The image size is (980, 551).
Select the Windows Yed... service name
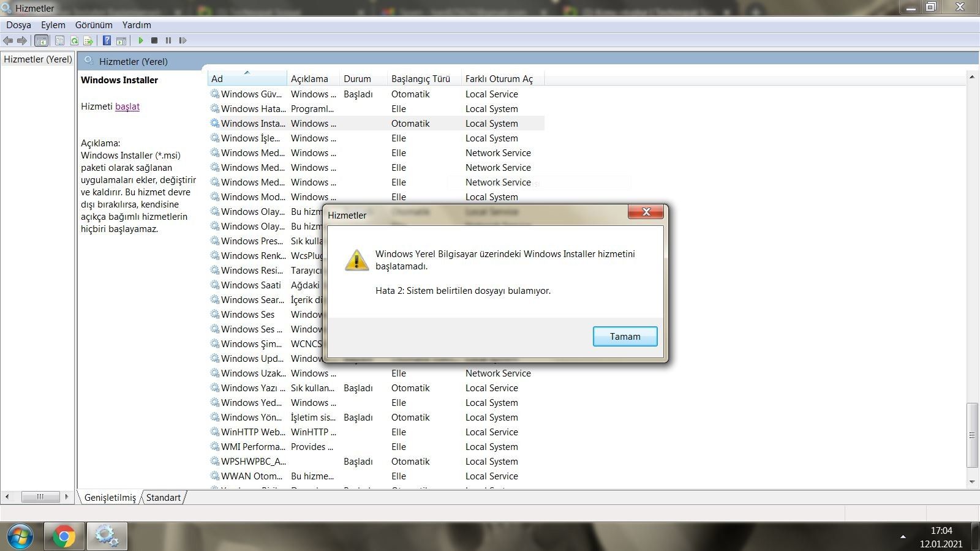(x=252, y=402)
